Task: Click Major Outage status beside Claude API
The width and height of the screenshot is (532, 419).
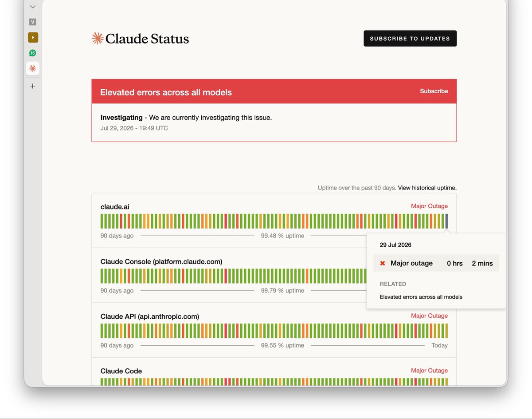Action: [429, 316]
